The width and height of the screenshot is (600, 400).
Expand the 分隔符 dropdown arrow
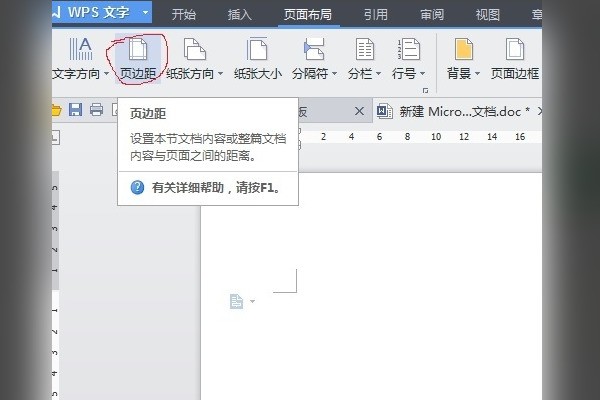tap(334, 73)
